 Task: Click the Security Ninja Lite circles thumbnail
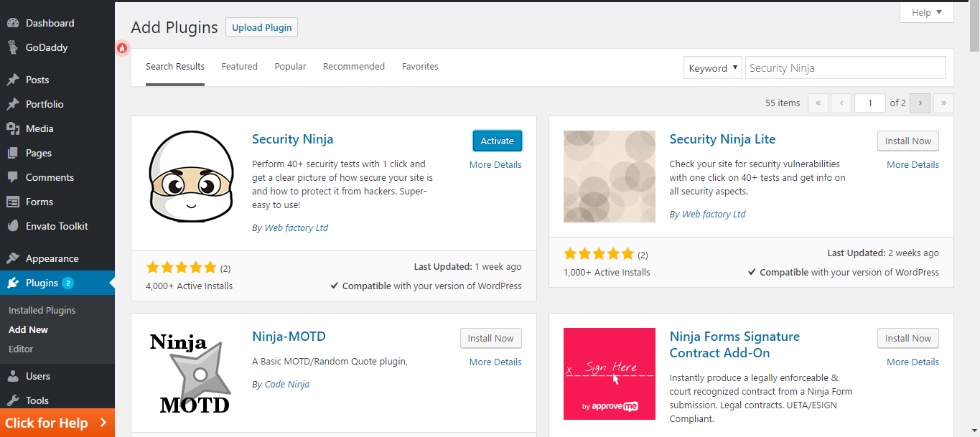coord(610,177)
